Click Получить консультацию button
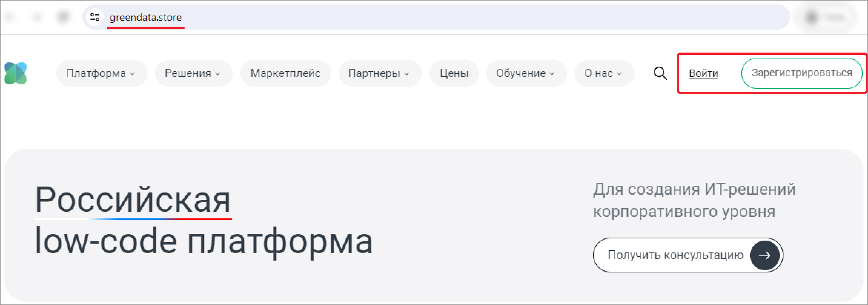This screenshot has height=305, width=868. tap(688, 255)
